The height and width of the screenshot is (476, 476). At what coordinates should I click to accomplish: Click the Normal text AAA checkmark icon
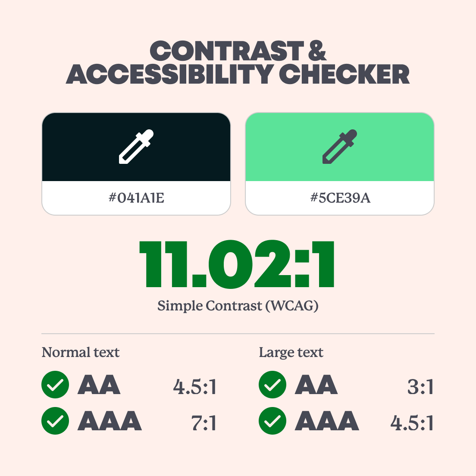[x=55, y=421]
